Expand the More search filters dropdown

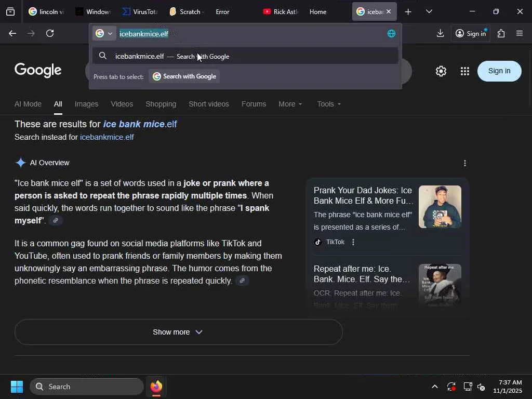(290, 104)
